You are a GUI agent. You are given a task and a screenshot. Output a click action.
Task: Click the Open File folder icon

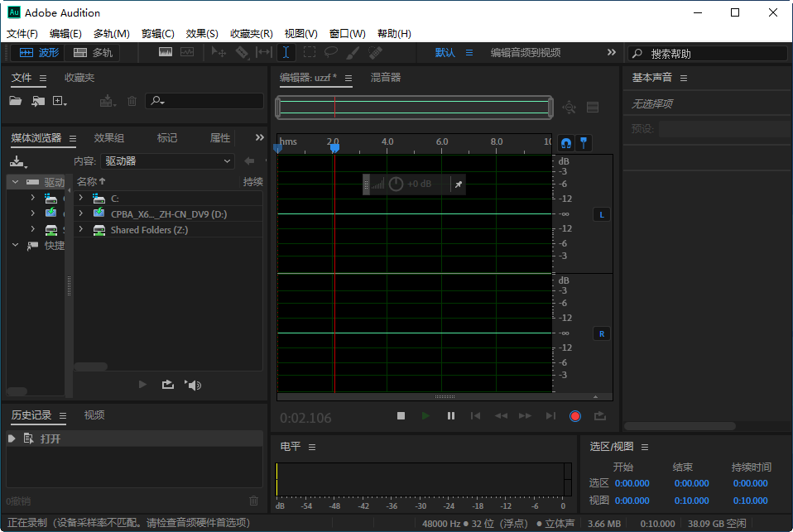[16, 101]
